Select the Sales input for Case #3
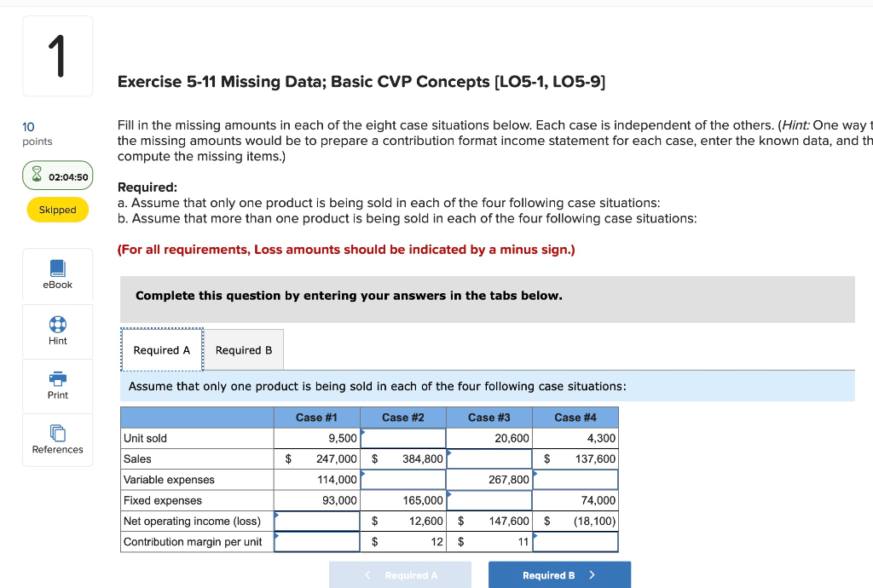 pos(489,458)
